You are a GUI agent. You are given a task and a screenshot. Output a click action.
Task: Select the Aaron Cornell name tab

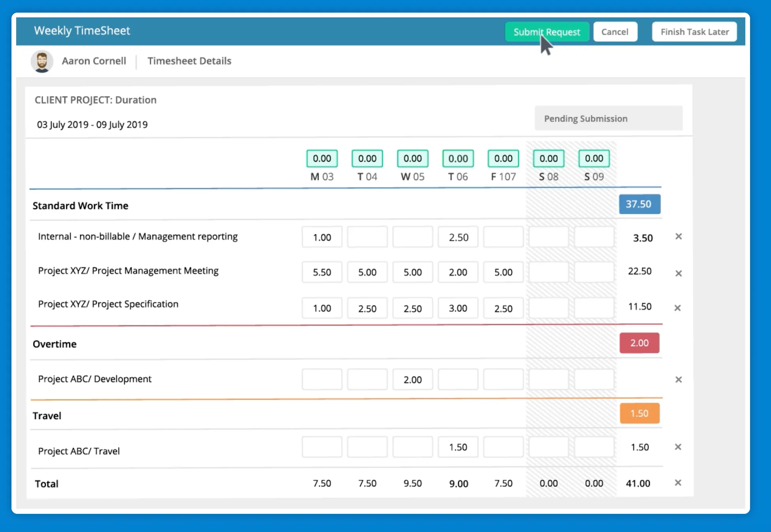(x=94, y=61)
